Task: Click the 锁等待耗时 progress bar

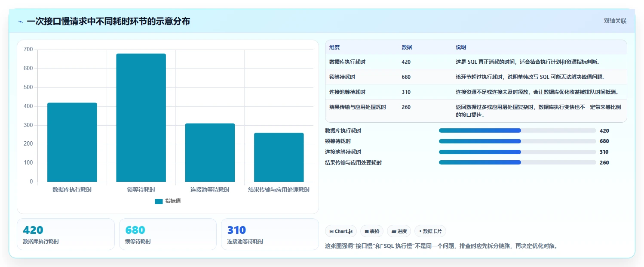Action: coord(518,141)
